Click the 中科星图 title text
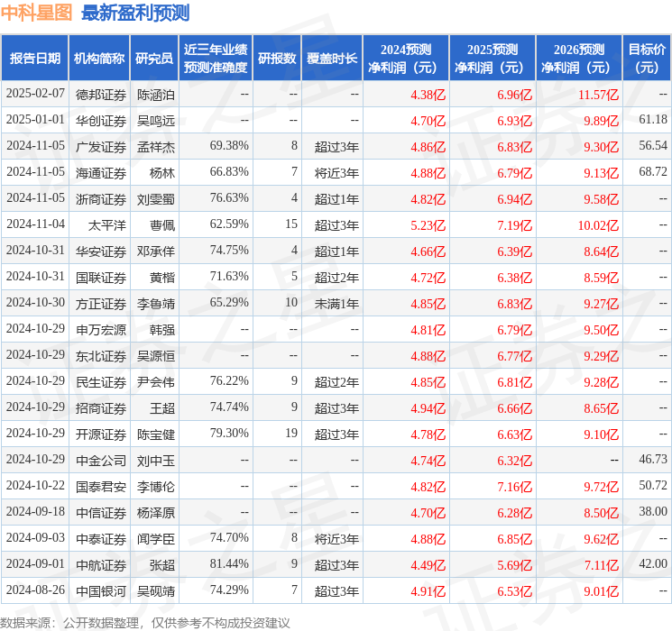 coord(36,13)
